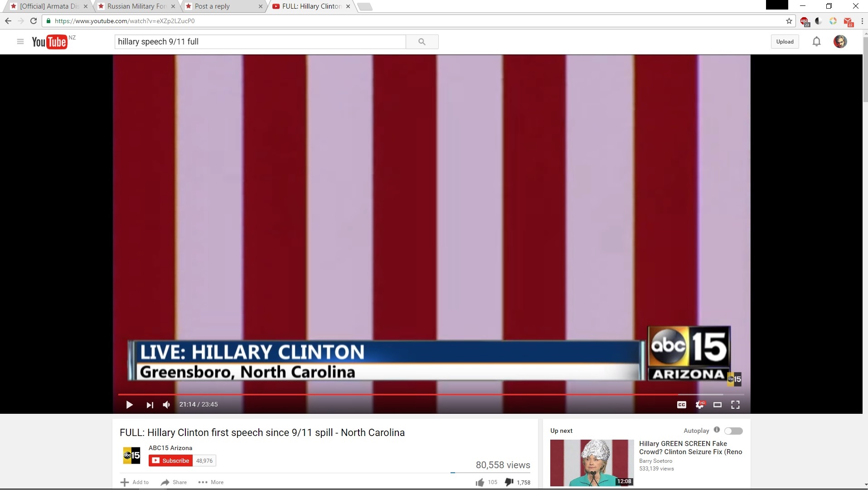Switch to Russian Military Forum tab
Viewport: 868px width, 490px height.
[x=135, y=6]
